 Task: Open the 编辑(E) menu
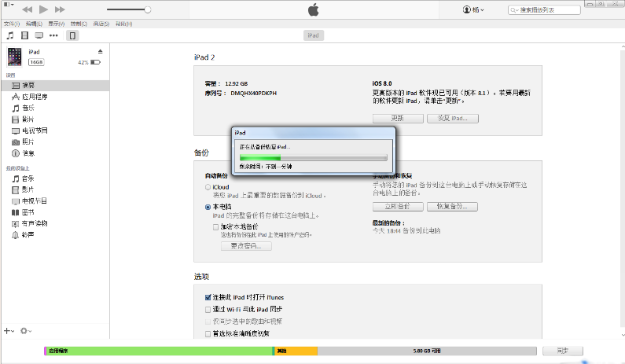[x=34, y=24]
